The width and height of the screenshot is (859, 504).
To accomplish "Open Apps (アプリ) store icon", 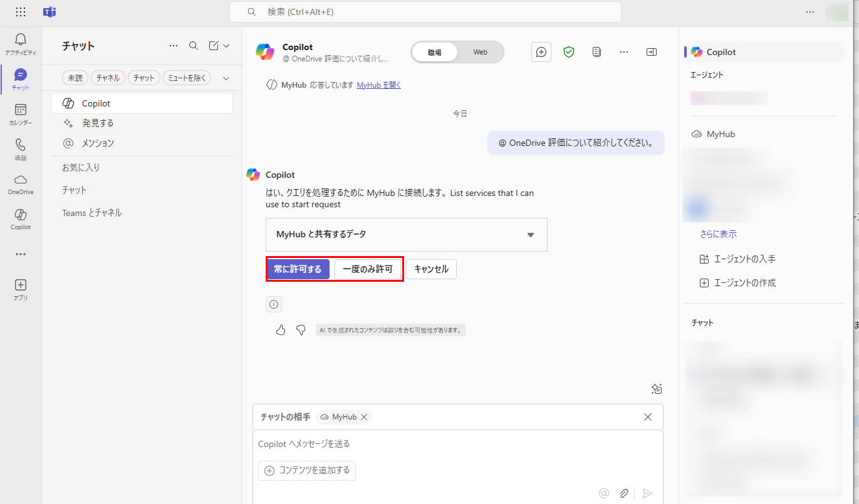I will tap(21, 290).
